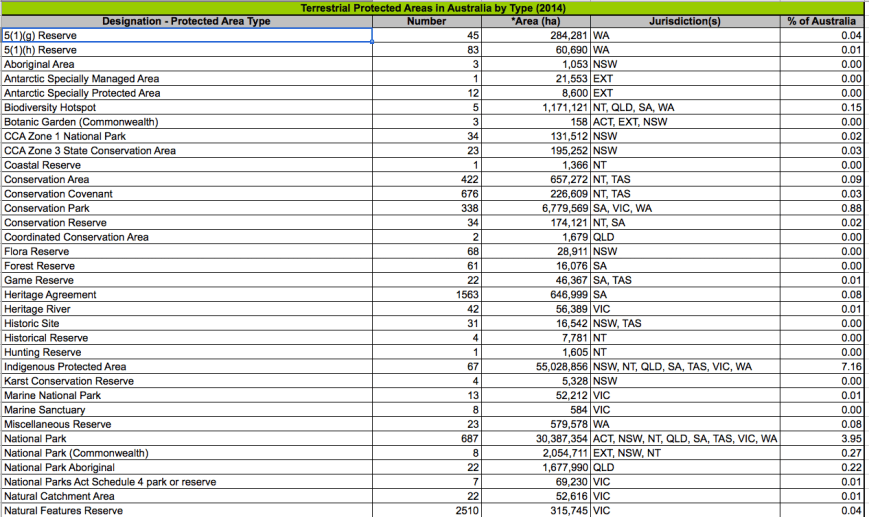Viewport: 869px width, 517px height.
Task: Select the '% of Australia' header cell
Action: click(x=822, y=21)
